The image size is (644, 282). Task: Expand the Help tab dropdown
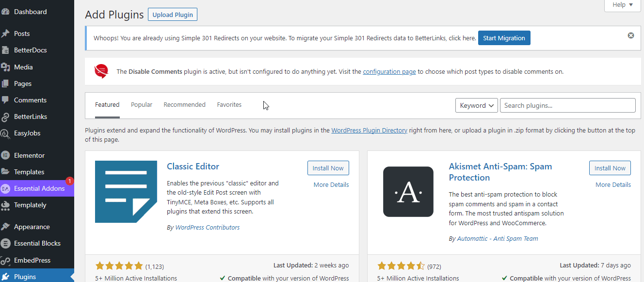click(x=623, y=5)
